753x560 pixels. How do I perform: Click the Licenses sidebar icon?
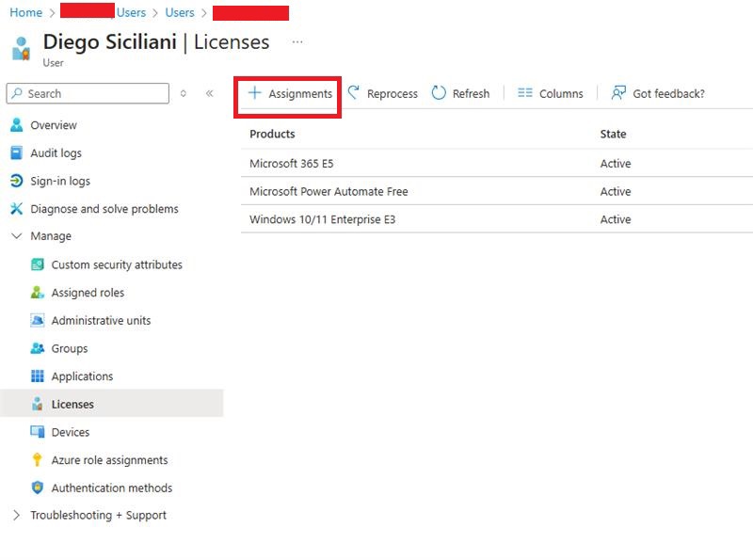(38, 404)
